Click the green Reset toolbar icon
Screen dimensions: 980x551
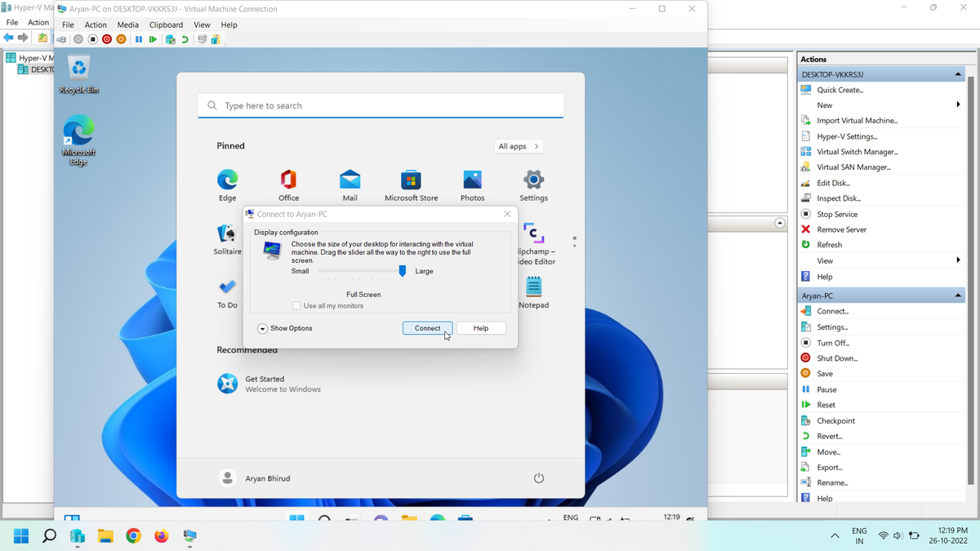pos(153,39)
